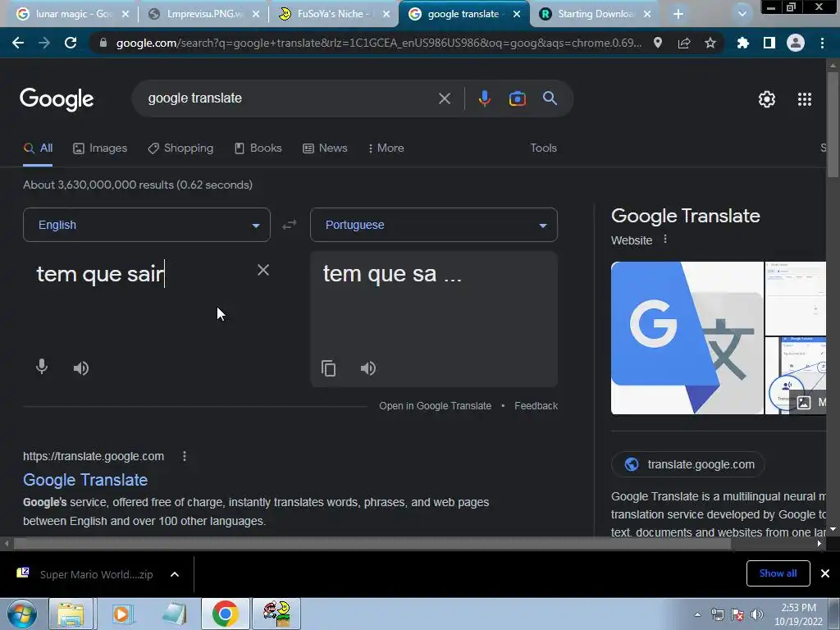Close the downloads bar
The image size is (840, 630).
[825, 573]
